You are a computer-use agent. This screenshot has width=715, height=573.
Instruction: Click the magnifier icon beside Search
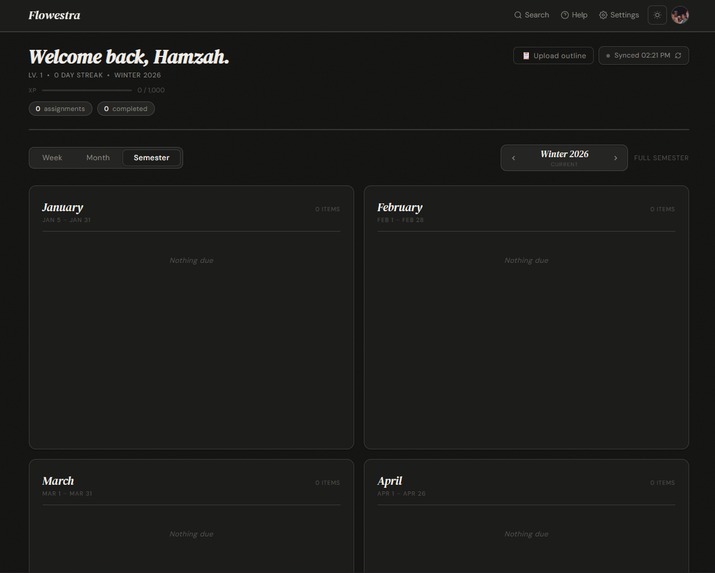518,15
